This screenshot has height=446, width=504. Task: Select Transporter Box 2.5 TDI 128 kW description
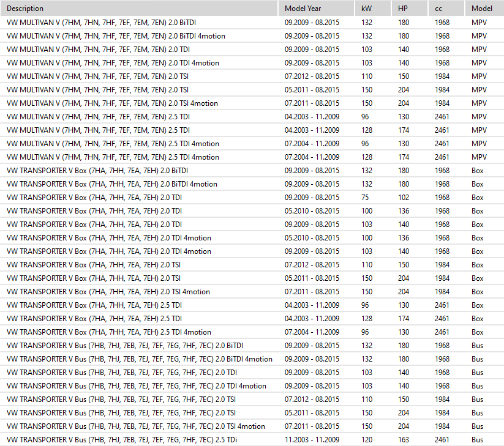94,319
